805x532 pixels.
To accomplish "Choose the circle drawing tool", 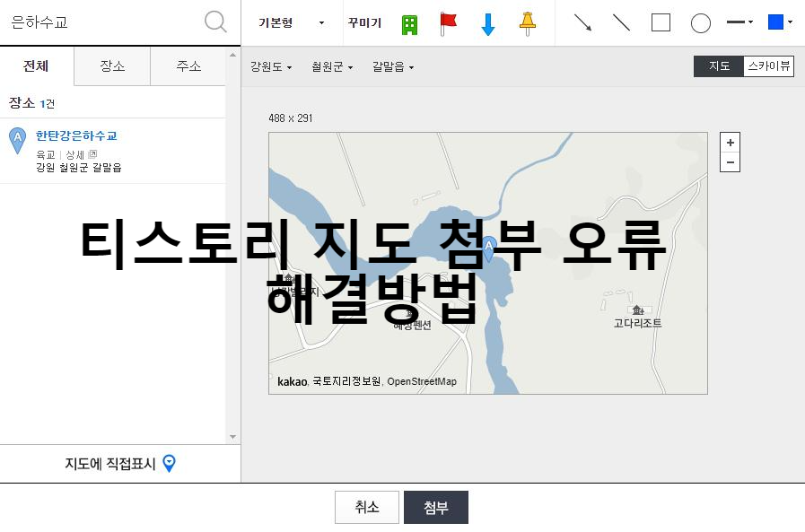I will pos(701,23).
